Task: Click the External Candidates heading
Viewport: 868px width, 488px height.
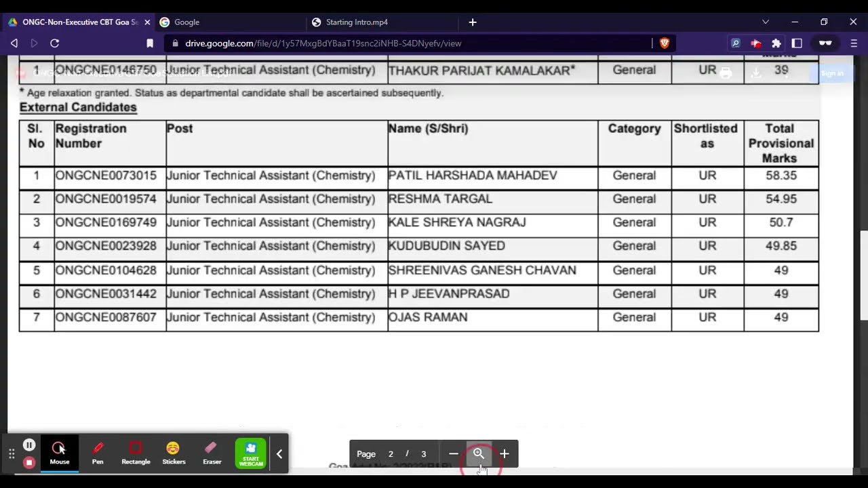Action: point(78,107)
